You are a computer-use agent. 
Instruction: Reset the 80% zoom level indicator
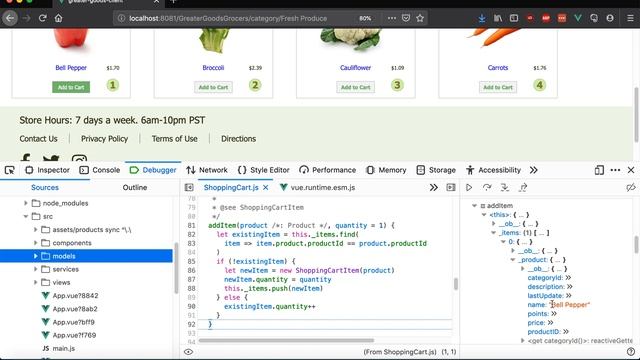click(x=365, y=18)
